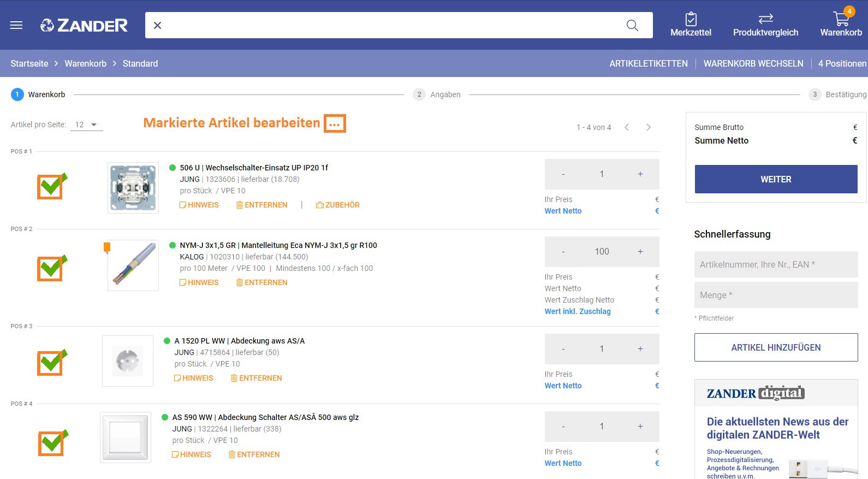Clear the search field with X
This screenshot has width=868, height=479.
[x=157, y=25]
